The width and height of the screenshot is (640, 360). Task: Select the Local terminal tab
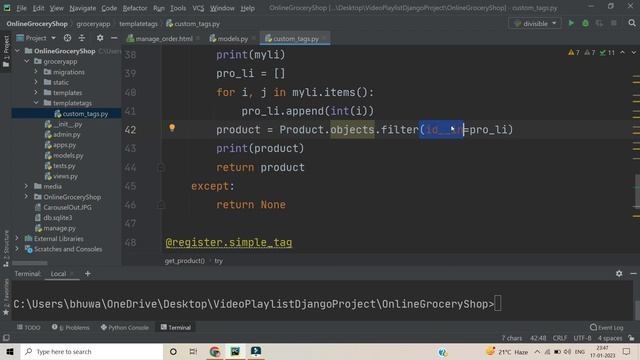58,274
